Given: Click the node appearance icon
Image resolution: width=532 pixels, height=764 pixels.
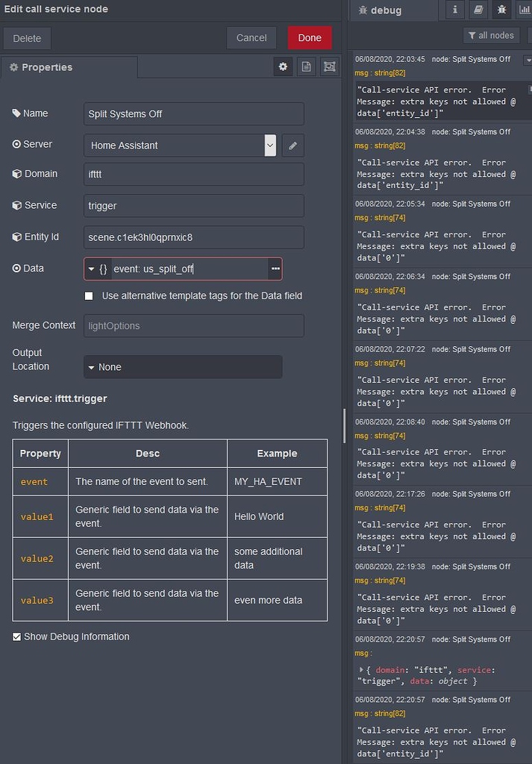Looking at the screenshot, I should click(x=329, y=66).
